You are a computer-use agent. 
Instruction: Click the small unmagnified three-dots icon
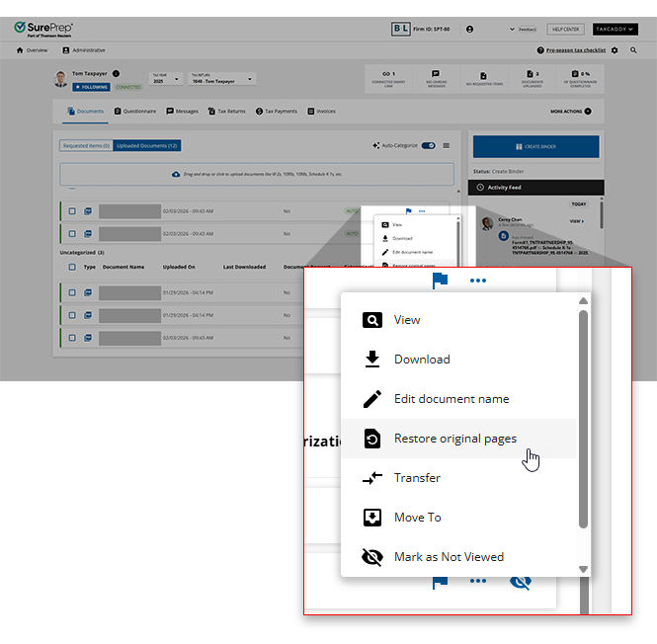pyautogui.click(x=422, y=211)
